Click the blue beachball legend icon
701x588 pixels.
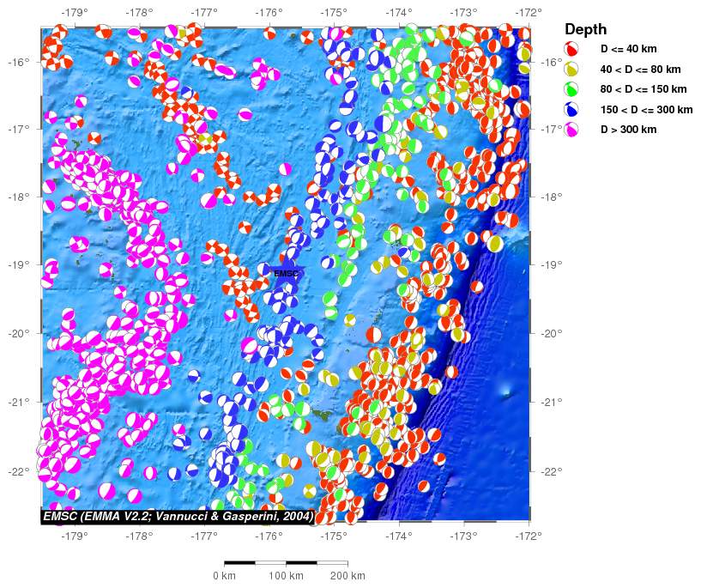pyautogui.click(x=571, y=110)
